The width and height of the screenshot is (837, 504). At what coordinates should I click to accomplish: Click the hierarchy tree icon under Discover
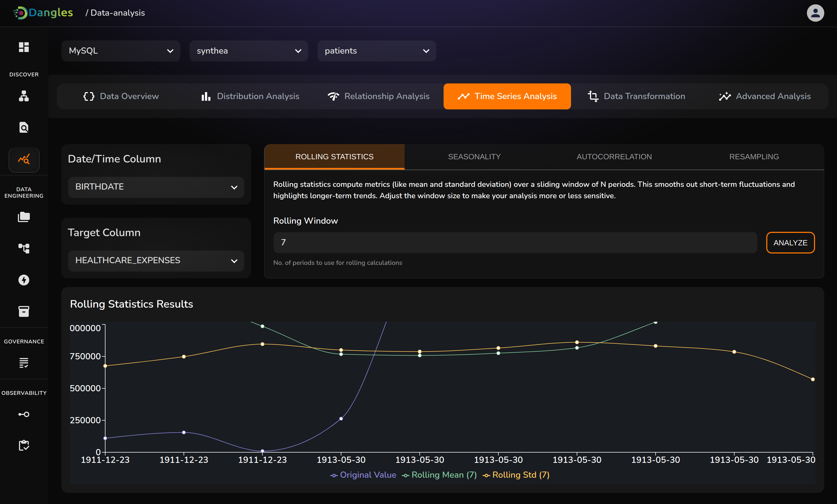tap(24, 96)
